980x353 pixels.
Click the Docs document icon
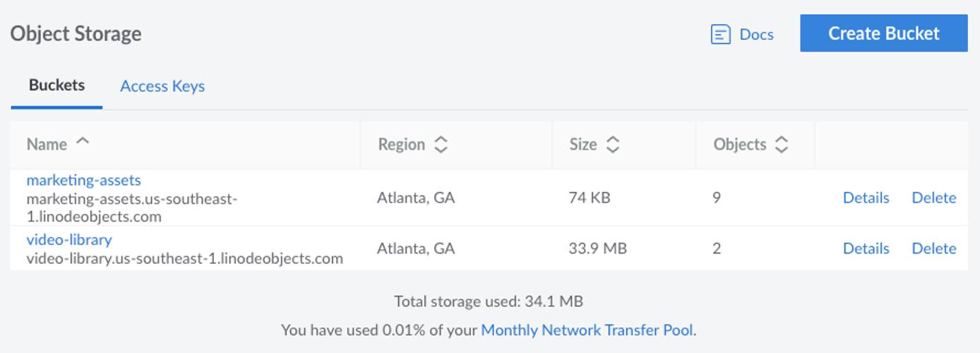[x=720, y=34]
